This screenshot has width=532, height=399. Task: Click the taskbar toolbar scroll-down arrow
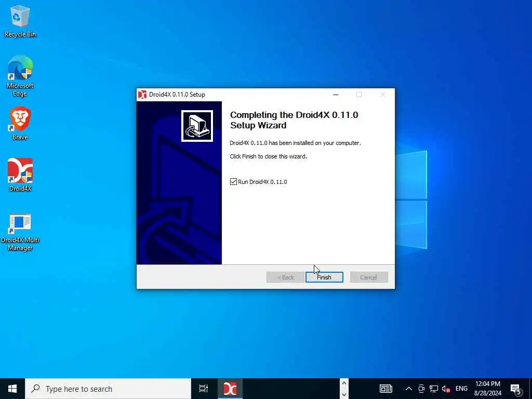(x=344, y=394)
